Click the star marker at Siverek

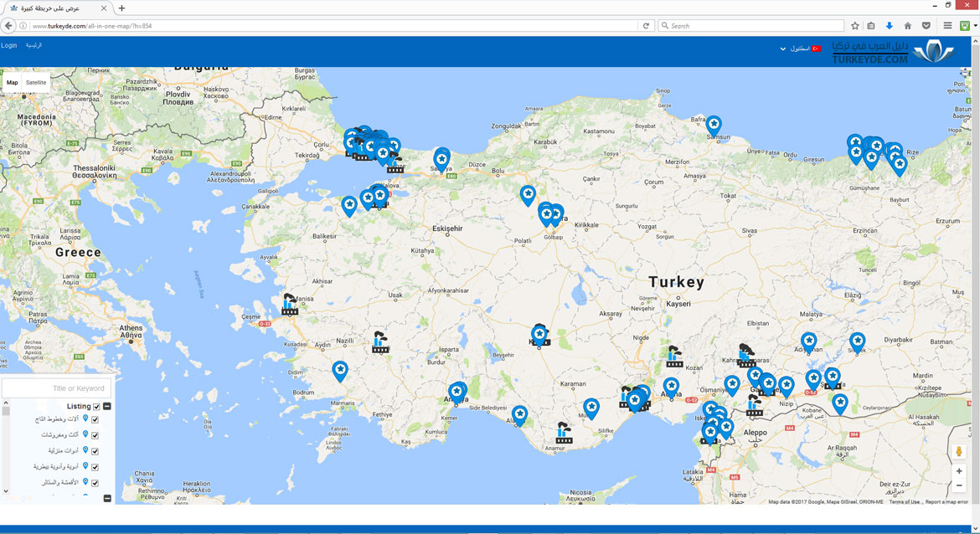tap(858, 342)
